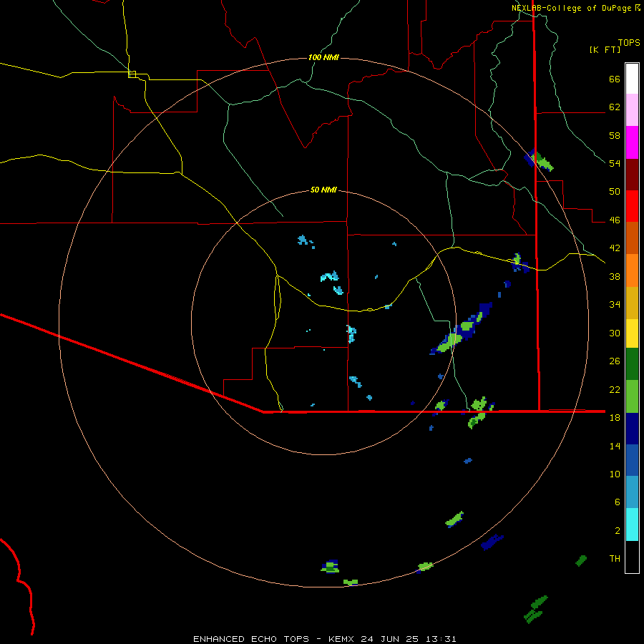
Task: Click the legend value '6'
Action: tap(618, 502)
